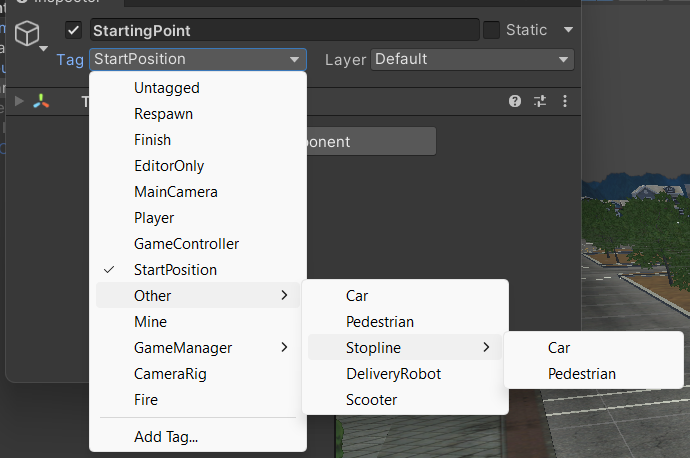Click the GameObject cube icon

27,33
